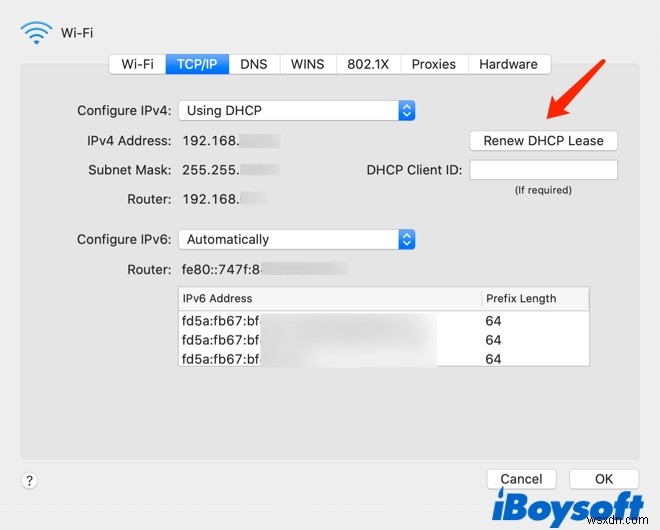Open the Proxies tab
This screenshot has width=660, height=530.
[434, 64]
